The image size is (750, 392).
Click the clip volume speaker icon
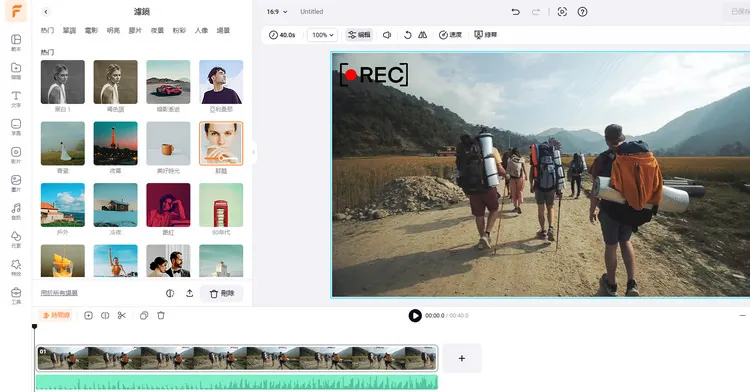point(387,35)
